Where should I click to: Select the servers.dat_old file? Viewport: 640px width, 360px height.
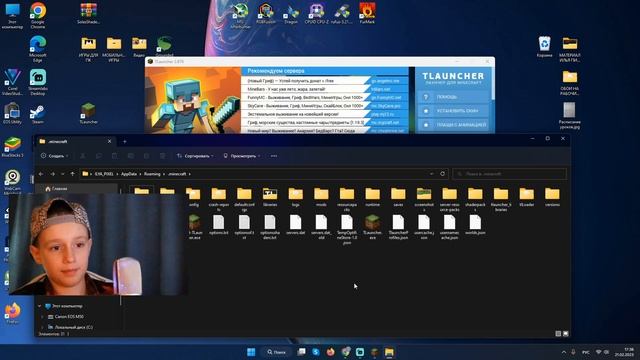pyautogui.click(x=321, y=227)
